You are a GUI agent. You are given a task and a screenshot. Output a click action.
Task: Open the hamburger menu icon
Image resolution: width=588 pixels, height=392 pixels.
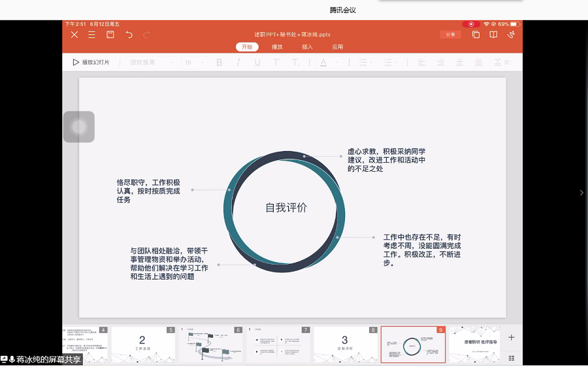click(92, 35)
